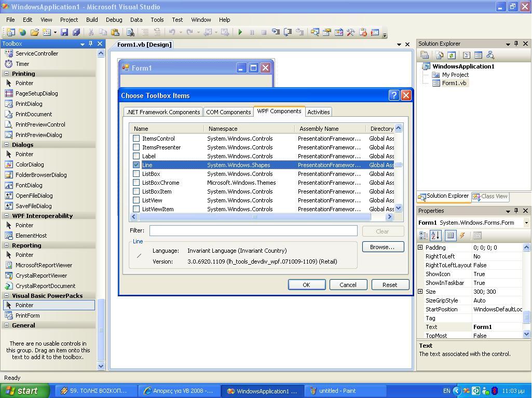The height and width of the screenshot is (398, 532).
Task: Check the ListBox checkbox
Action: (136, 174)
